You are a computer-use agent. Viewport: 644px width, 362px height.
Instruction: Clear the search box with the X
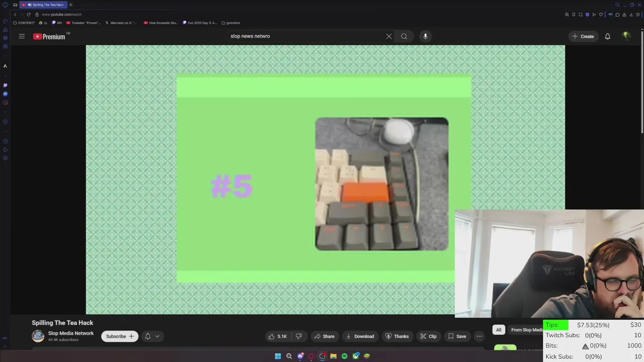point(389,36)
